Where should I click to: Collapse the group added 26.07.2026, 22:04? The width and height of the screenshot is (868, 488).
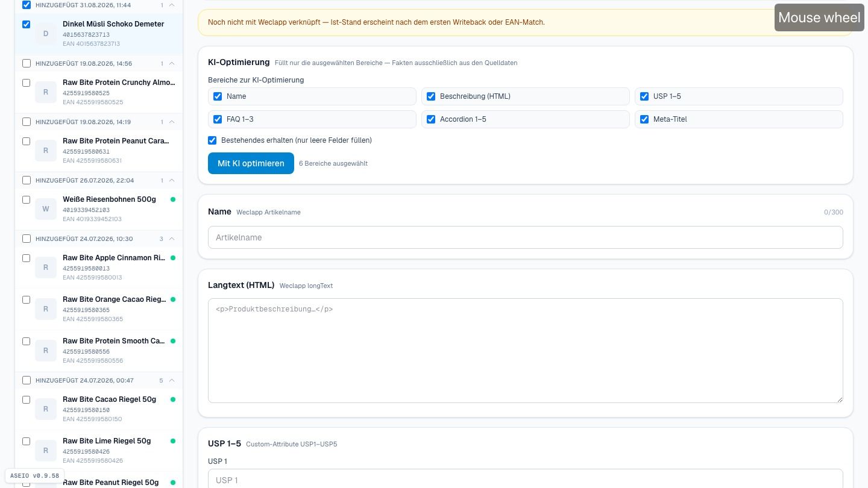(x=172, y=180)
